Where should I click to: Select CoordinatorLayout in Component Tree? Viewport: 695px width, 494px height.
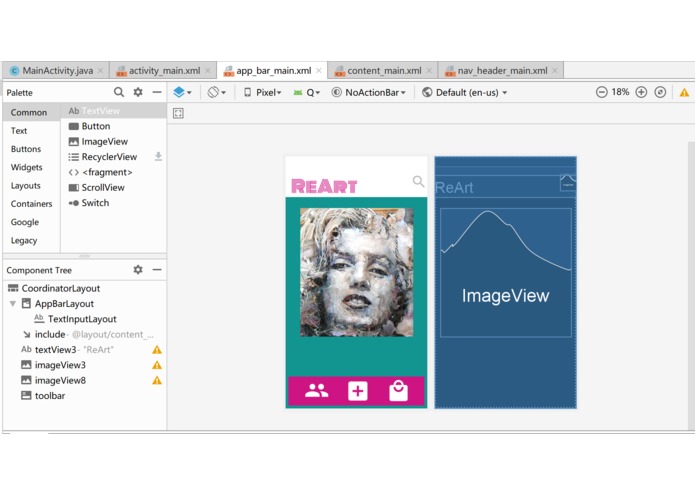84,288
